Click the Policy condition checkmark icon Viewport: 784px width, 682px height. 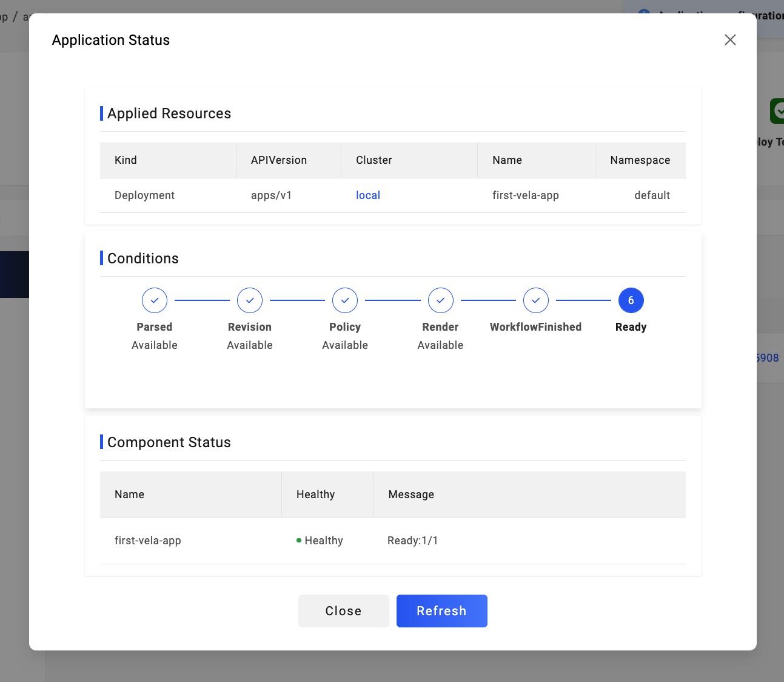pos(345,300)
